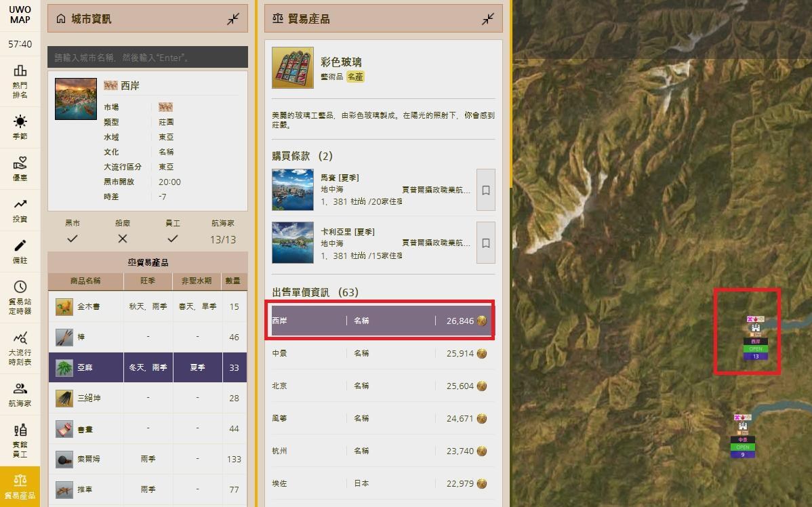This screenshot has height=507, width=812.
Task: Switch to the 貿易產品 table tab
Action: point(147,263)
